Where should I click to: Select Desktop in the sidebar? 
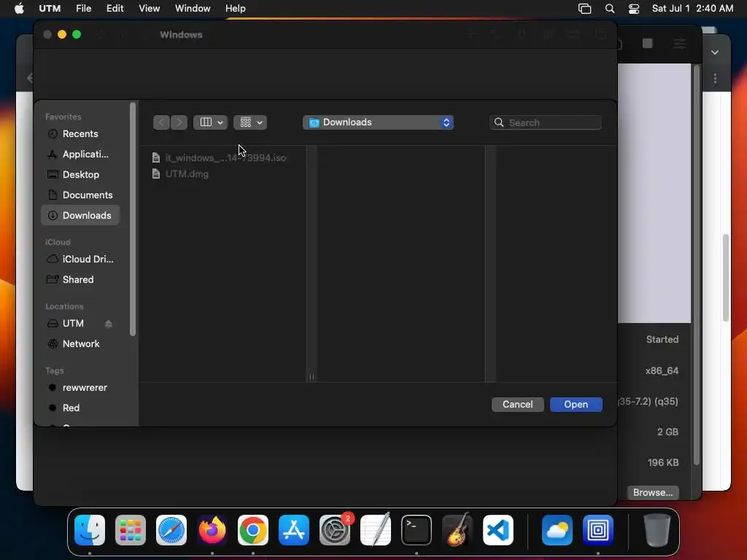[80, 175]
